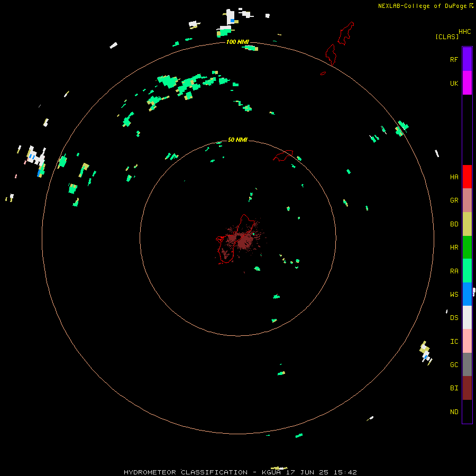The width and height of the screenshot is (476, 476).
Task: Click the RA legend label
Action: (x=454, y=271)
